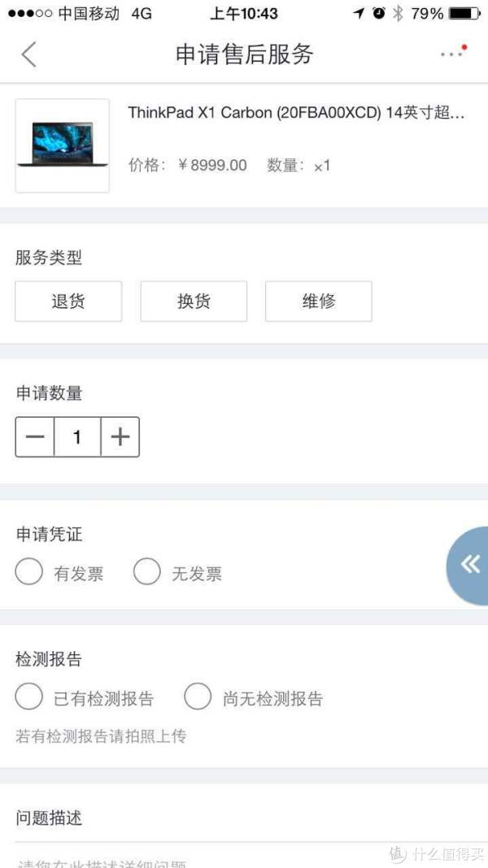This screenshot has height=868, width=488.
Task: Increase quantity with the plus button
Action: [120, 436]
